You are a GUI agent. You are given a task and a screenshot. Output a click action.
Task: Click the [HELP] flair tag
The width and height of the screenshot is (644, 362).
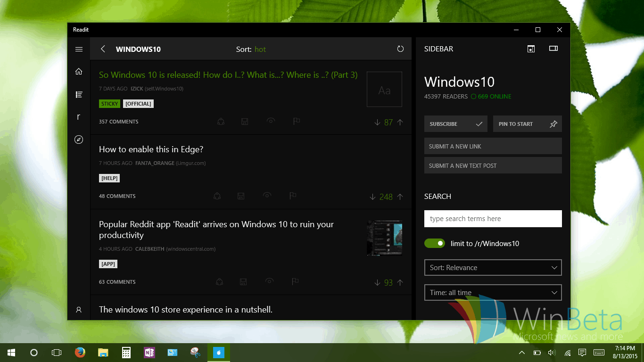tap(109, 178)
